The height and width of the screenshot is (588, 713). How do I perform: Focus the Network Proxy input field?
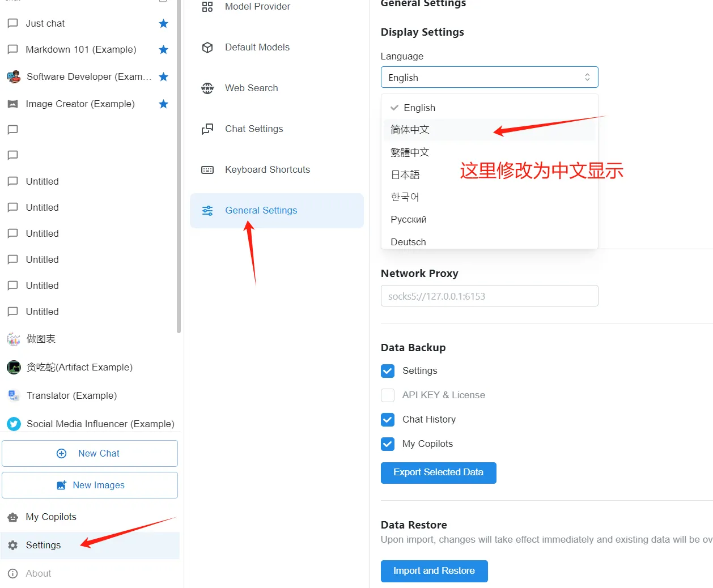tap(489, 296)
